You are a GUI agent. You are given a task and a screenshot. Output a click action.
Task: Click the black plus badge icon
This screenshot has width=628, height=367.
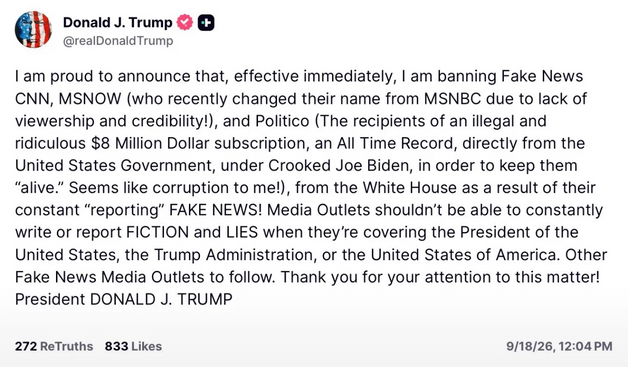click(x=206, y=22)
